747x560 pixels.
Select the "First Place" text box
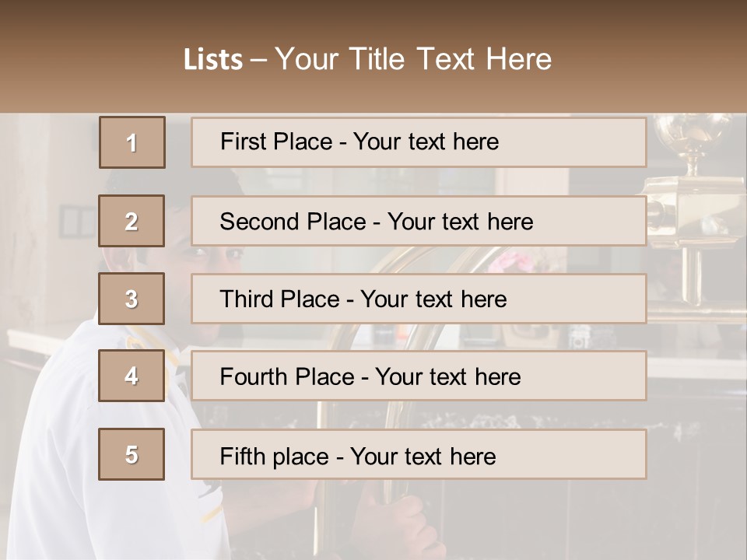(419, 142)
